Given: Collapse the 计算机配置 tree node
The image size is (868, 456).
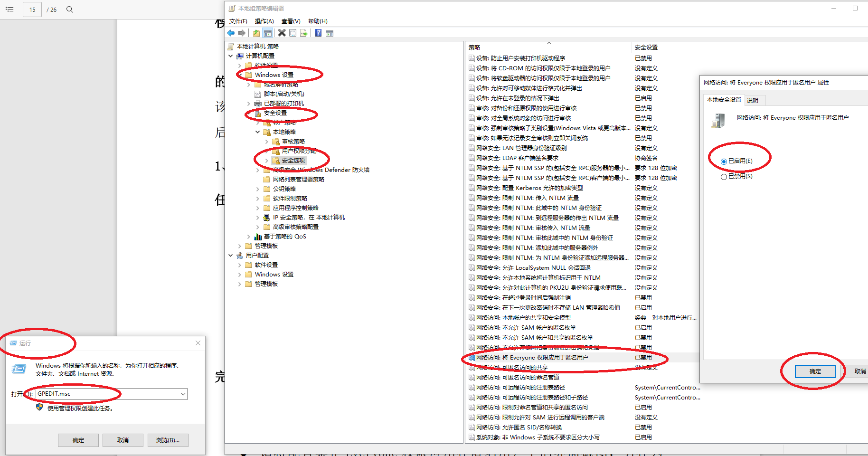Looking at the screenshot, I should [231, 56].
